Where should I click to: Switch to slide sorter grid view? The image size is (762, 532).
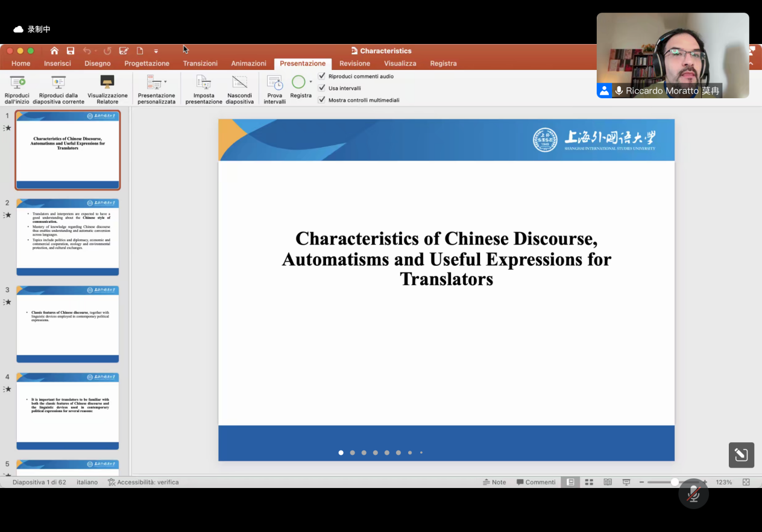(589, 482)
